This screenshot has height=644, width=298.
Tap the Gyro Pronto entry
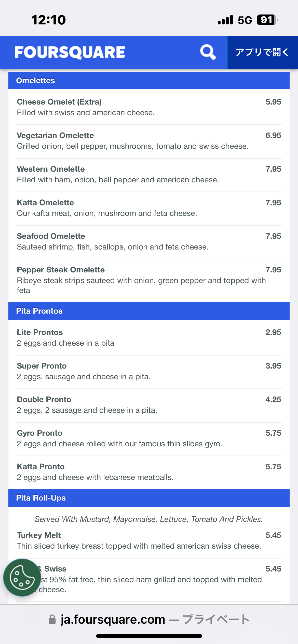tap(39, 433)
